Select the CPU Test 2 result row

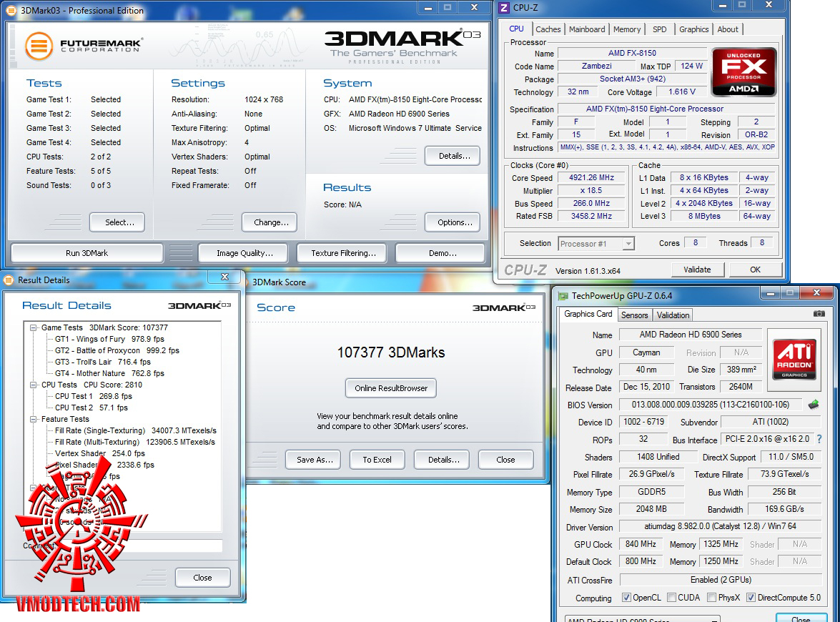[91, 408]
